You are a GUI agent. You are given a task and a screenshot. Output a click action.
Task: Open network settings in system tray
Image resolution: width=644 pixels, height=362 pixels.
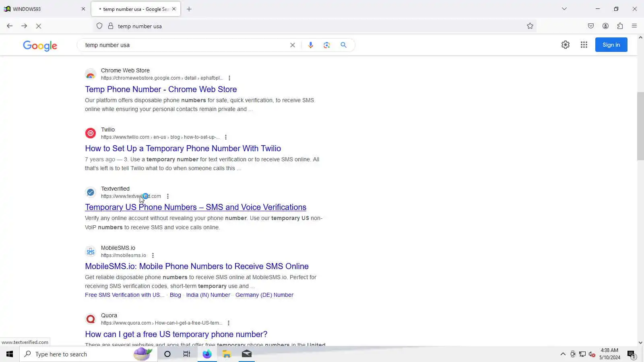(582, 354)
